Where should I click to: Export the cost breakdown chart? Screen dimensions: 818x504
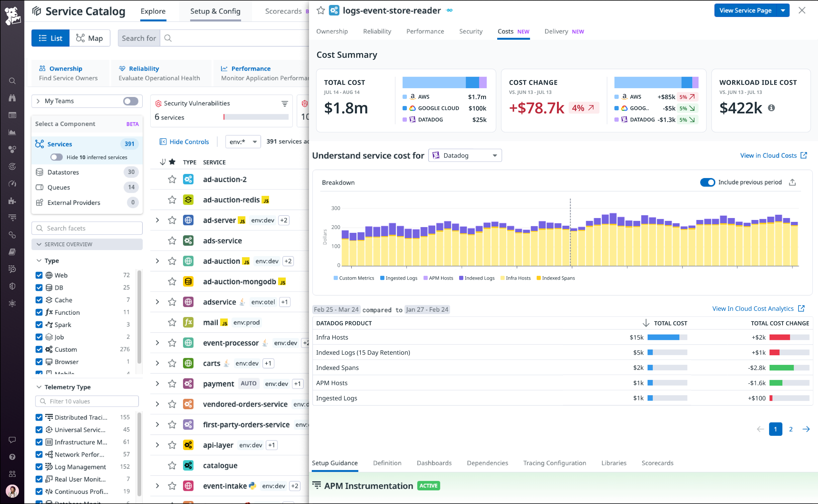pyautogui.click(x=792, y=182)
